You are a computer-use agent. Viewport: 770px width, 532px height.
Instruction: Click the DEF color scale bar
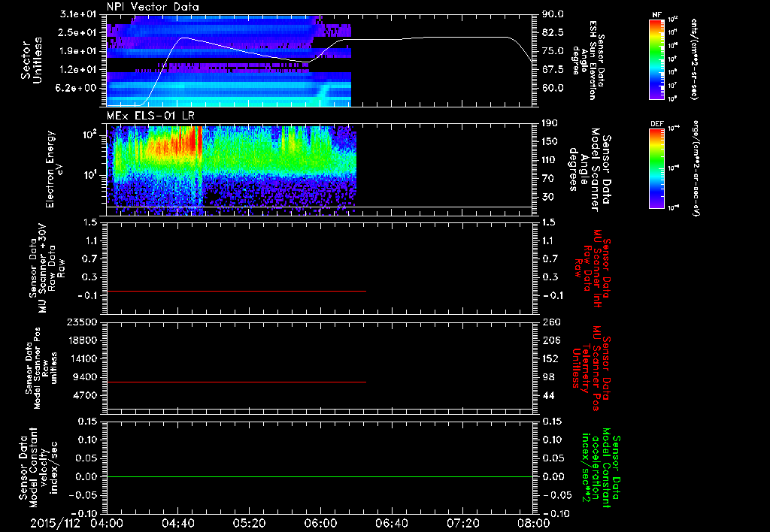point(657,168)
